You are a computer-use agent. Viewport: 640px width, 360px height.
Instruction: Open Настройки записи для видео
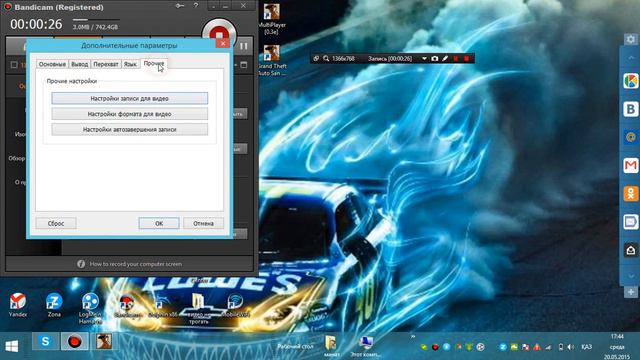point(129,98)
